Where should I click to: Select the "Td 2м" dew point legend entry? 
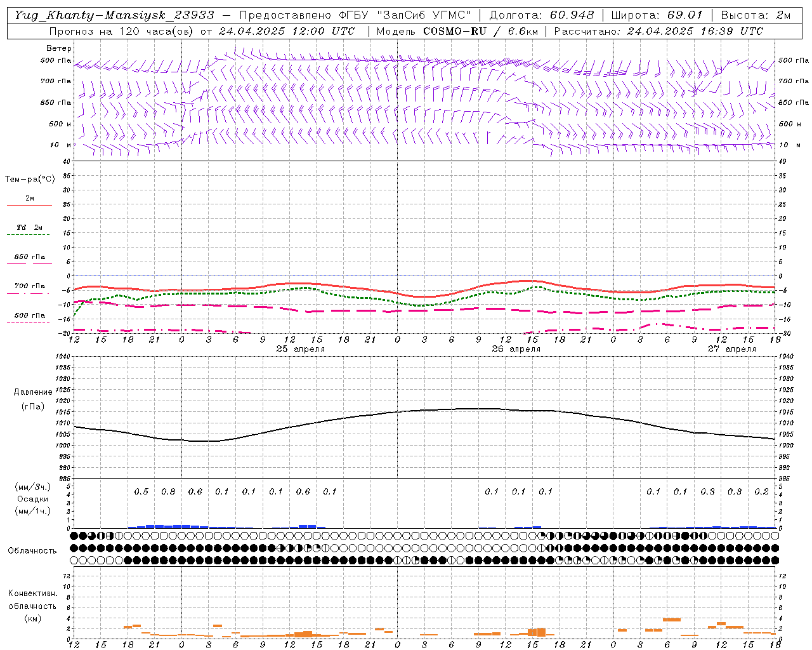(x=30, y=227)
